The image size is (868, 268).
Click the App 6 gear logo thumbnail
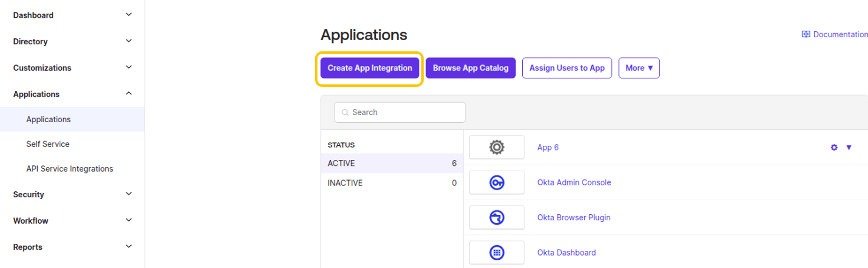click(497, 147)
